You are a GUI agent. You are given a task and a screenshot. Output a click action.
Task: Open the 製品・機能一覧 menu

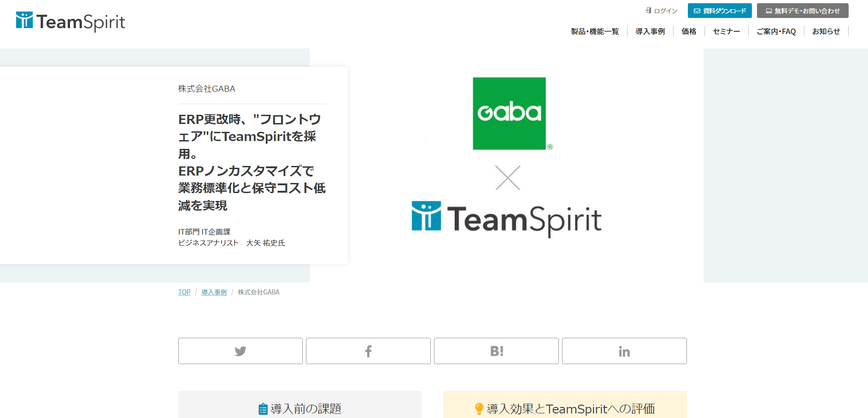tap(595, 31)
